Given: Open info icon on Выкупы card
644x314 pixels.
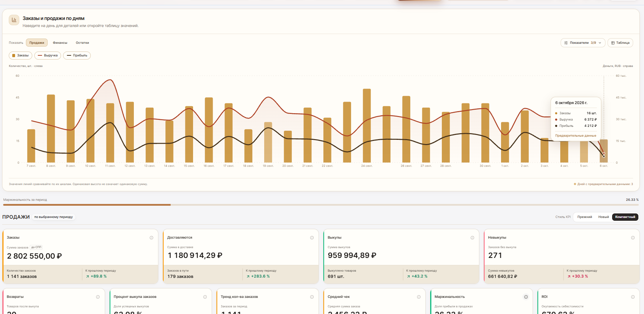Looking at the screenshot, I should (472, 238).
